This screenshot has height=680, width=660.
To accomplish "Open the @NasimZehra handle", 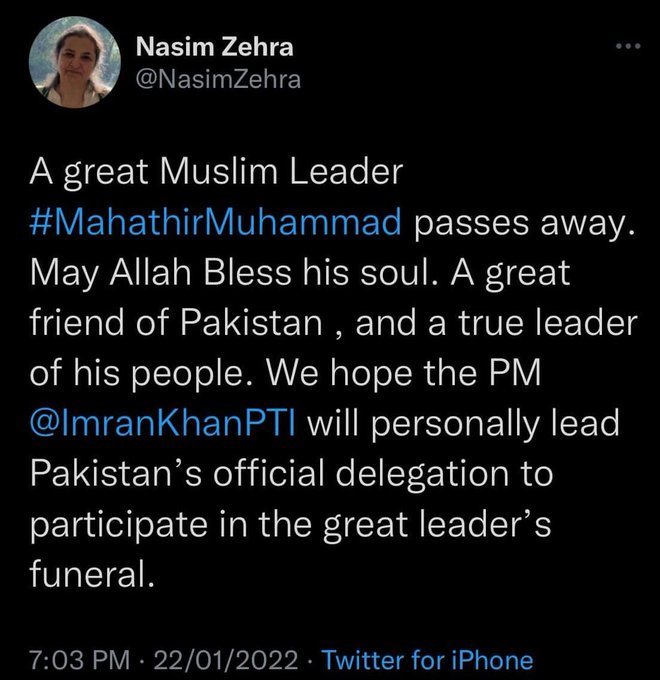I will click(218, 80).
